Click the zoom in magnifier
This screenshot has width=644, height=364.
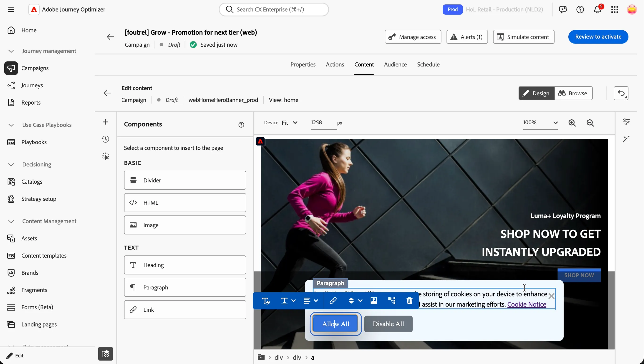tap(572, 123)
